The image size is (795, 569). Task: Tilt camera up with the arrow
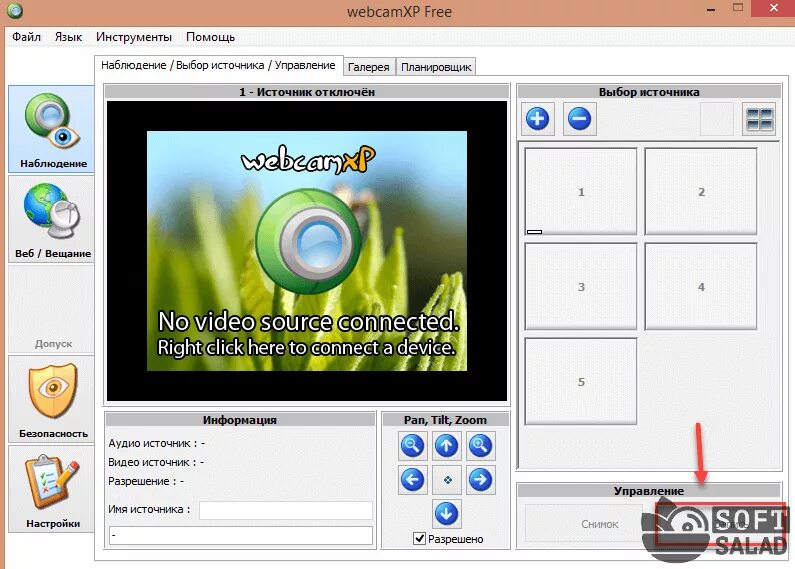coord(446,445)
